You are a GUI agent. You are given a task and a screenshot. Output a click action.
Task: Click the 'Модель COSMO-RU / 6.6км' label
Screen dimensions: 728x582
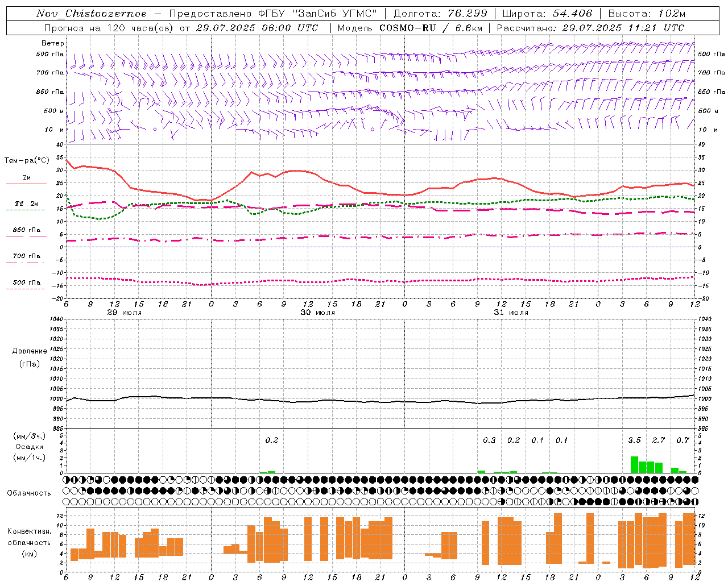(410, 28)
